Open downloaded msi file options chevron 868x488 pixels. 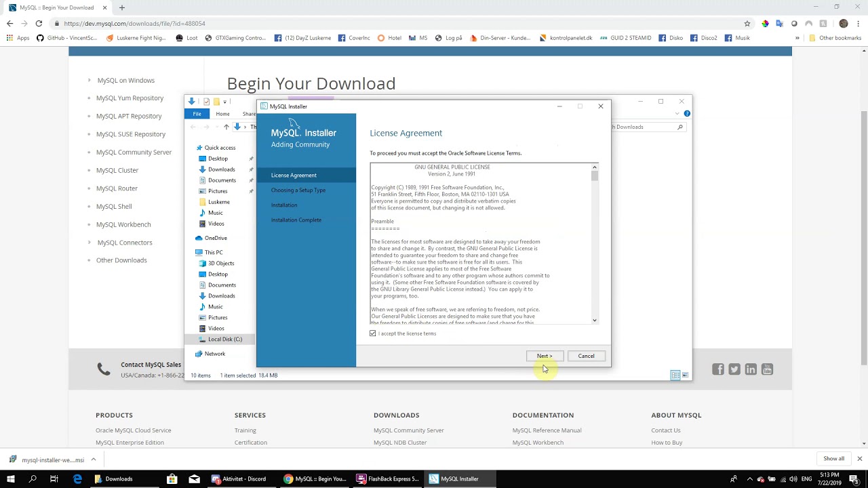click(x=94, y=460)
